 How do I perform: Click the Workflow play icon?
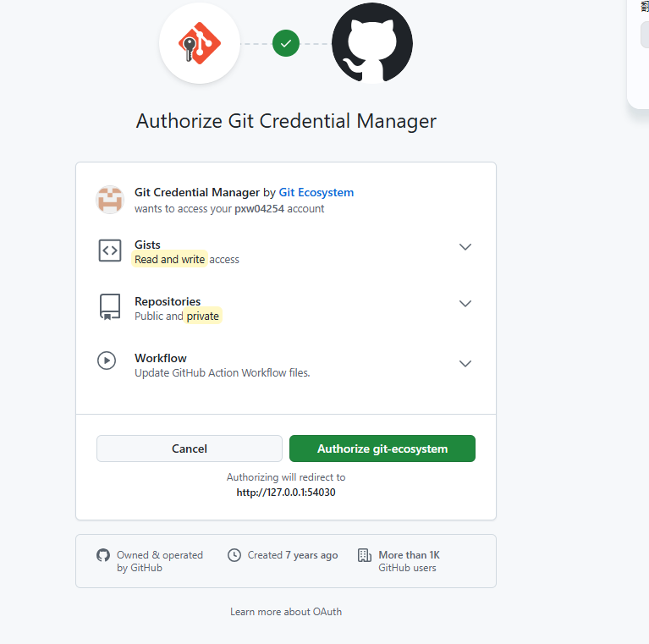(107, 361)
